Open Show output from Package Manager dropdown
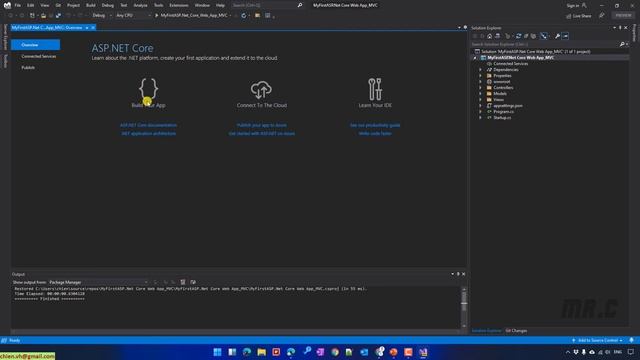Viewport: 640px width, 360px height. tap(98, 282)
